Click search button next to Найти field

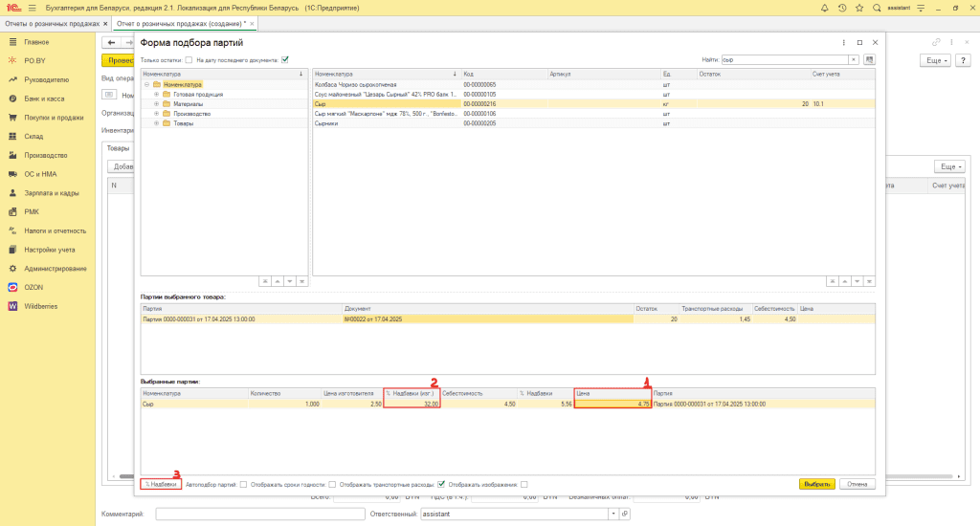(869, 60)
